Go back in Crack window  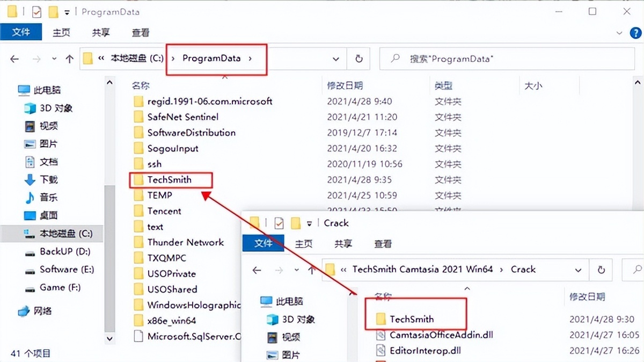pos(257,270)
